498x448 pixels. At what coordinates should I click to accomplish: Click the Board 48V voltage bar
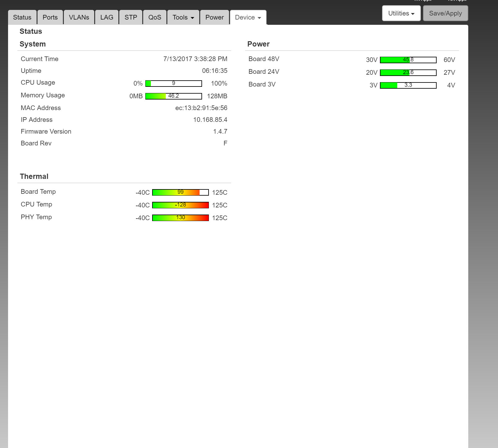(x=408, y=60)
